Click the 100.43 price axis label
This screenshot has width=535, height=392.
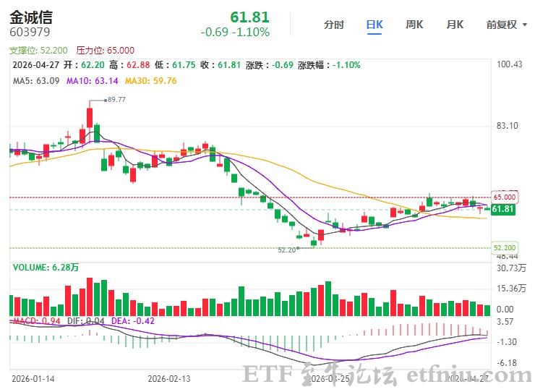point(510,64)
